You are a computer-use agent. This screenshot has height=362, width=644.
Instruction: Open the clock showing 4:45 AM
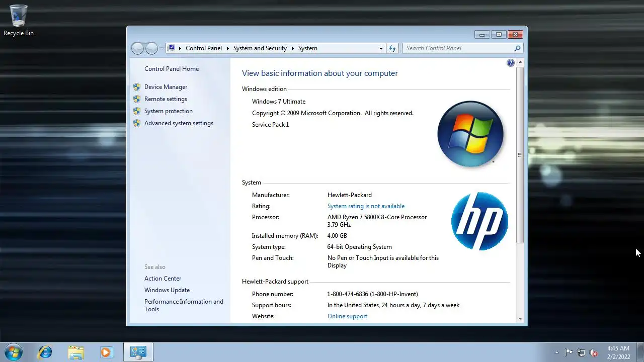(618, 352)
